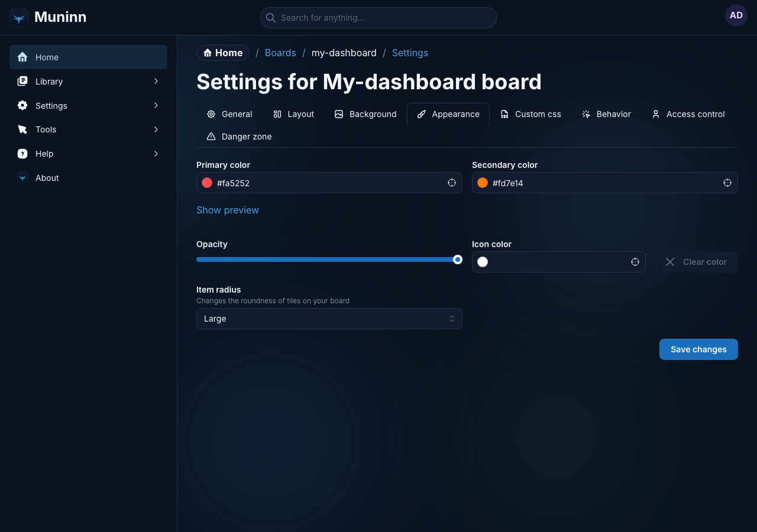Click the Icon color input field
Image resolution: width=757 pixels, height=532 pixels.
pos(559,262)
